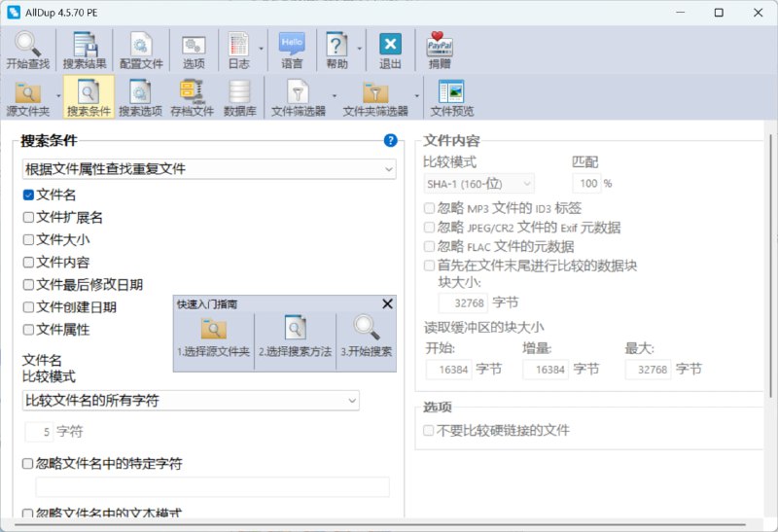Click the ignored characters text box
Image resolution: width=778 pixels, height=532 pixels.
coord(212,487)
